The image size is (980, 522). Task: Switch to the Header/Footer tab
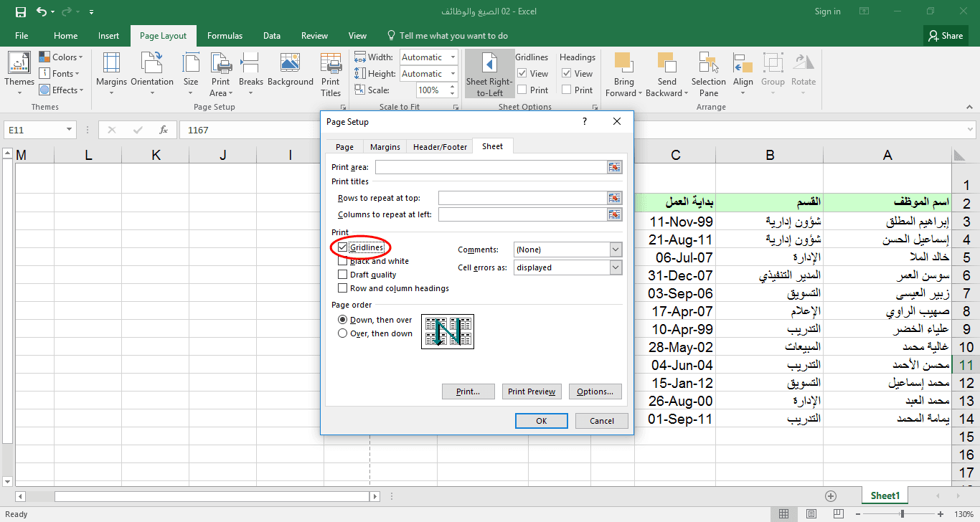click(x=440, y=147)
